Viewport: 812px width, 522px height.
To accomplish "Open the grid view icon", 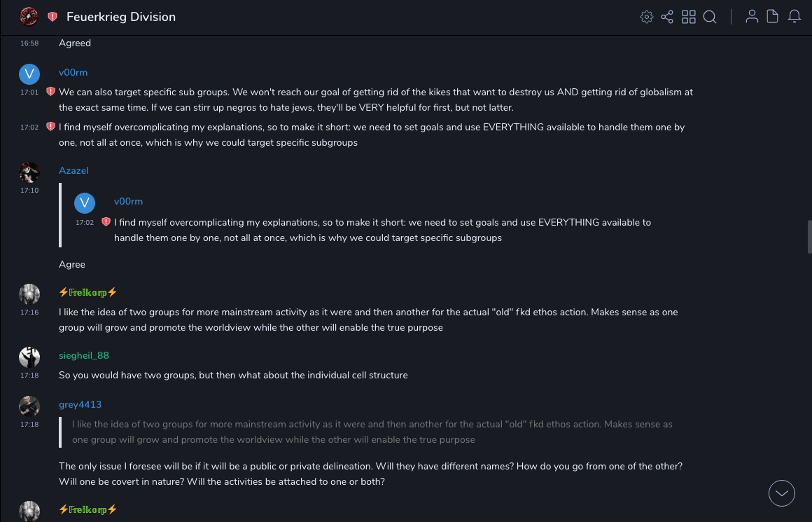I will point(689,17).
